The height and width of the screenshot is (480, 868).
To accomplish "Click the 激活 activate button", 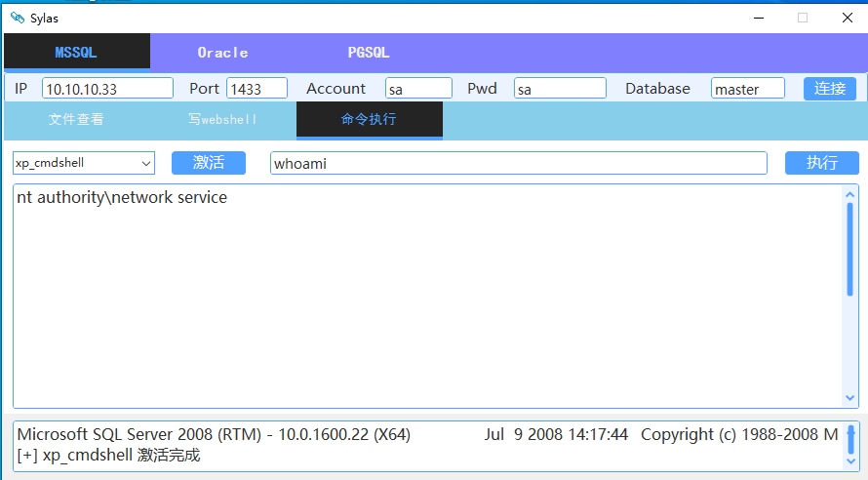I will 209,163.
